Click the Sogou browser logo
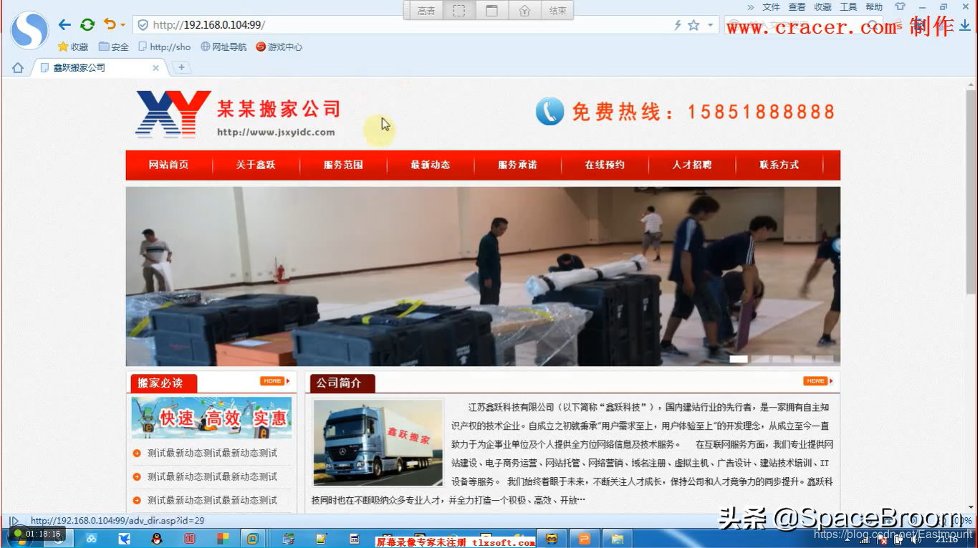Viewport: 980px width, 548px height. point(29,31)
